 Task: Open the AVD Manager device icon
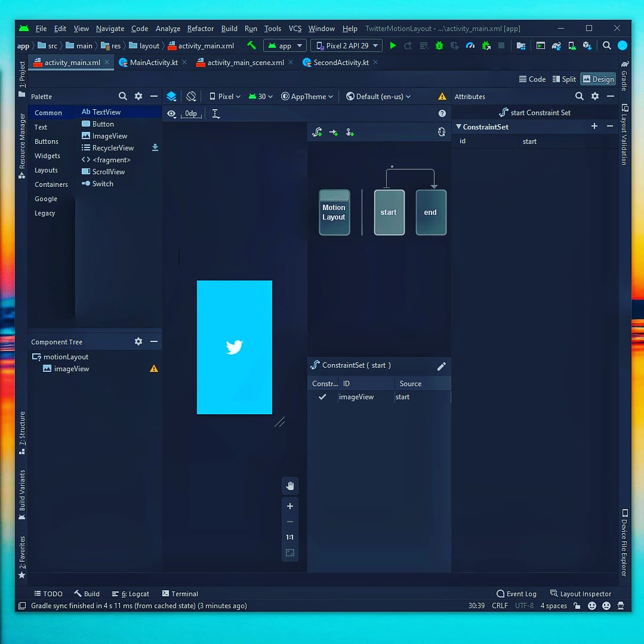coord(572,45)
